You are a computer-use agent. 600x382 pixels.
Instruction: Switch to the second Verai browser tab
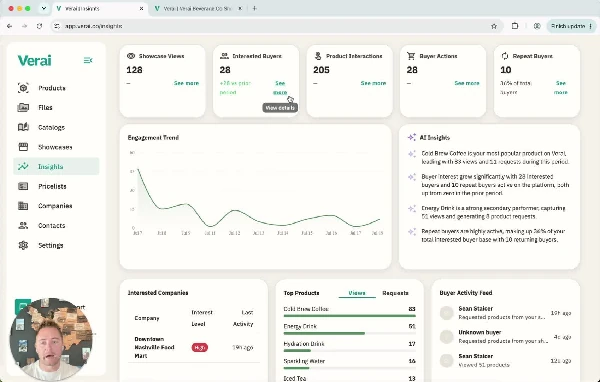pyautogui.click(x=197, y=8)
